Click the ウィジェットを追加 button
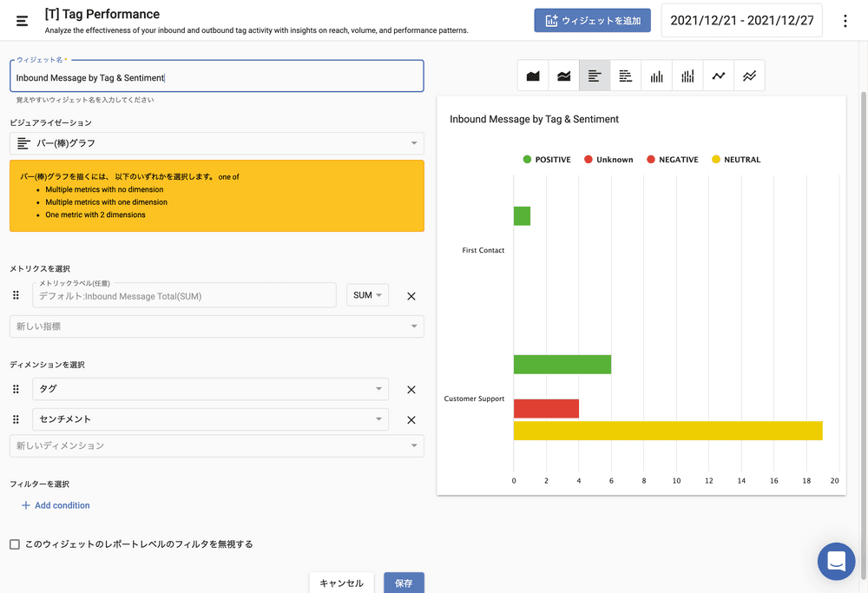 coord(592,21)
